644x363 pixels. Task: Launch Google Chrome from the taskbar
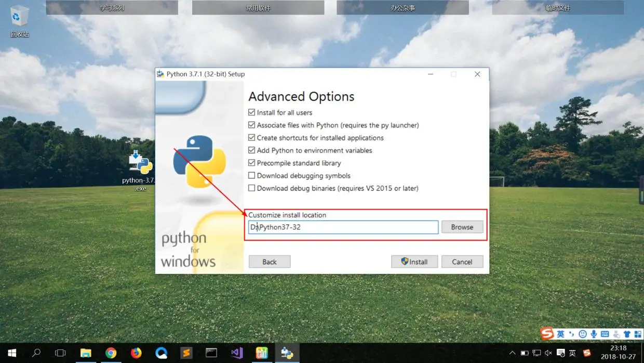(x=111, y=353)
